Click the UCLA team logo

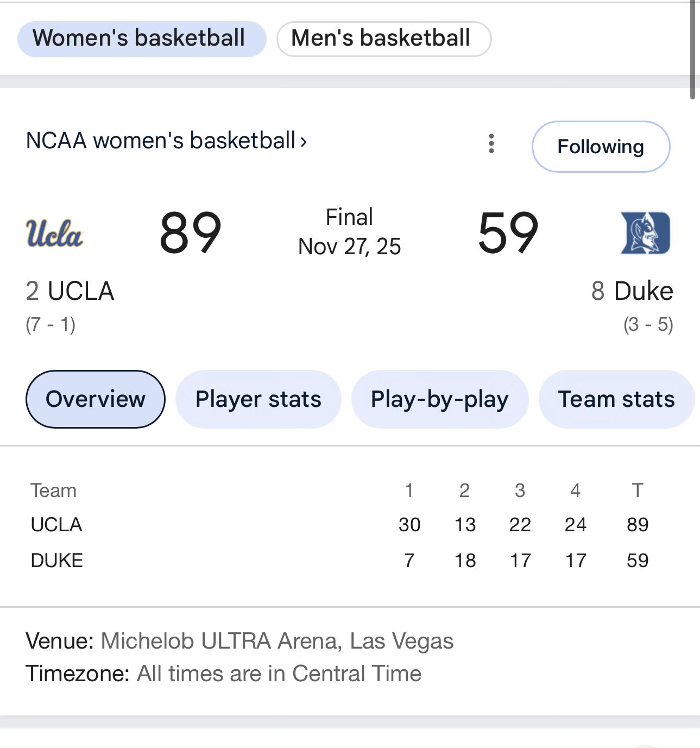tap(54, 234)
